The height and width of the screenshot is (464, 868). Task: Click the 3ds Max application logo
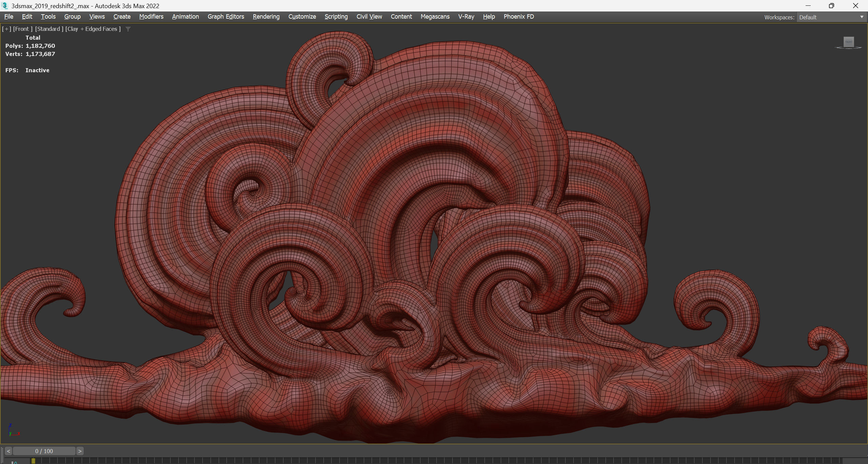click(5, 6)
